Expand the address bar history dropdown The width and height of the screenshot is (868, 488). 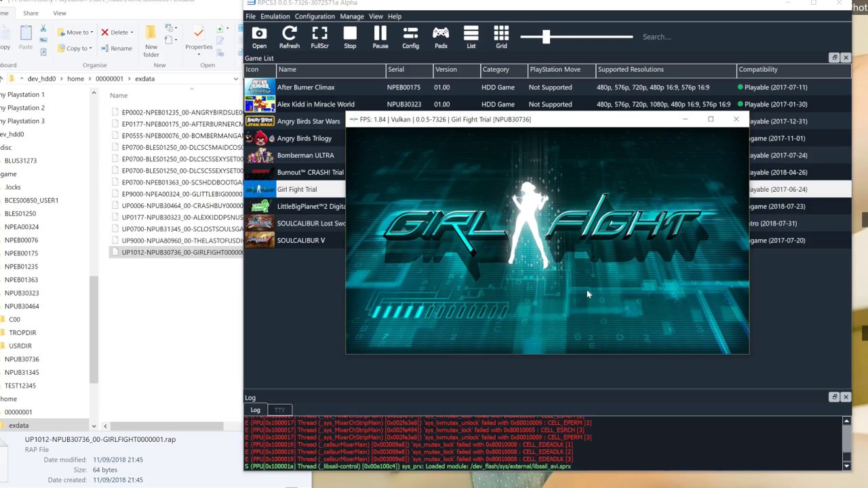(x=235, y=79)
